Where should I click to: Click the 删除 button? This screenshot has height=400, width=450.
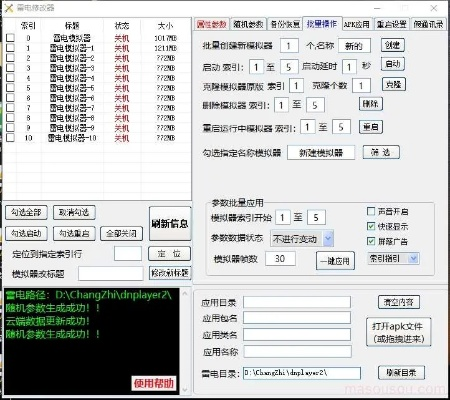click(371, 104)
